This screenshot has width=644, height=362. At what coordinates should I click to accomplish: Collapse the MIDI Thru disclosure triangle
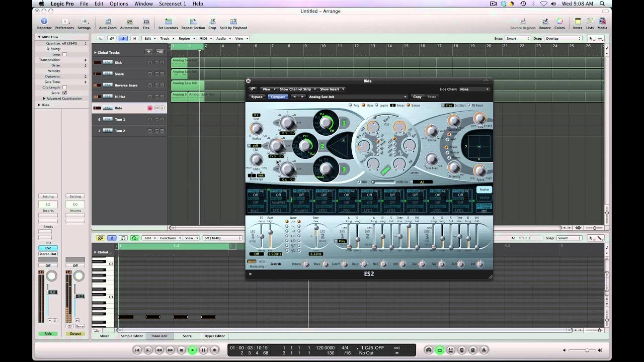point(39,37)
